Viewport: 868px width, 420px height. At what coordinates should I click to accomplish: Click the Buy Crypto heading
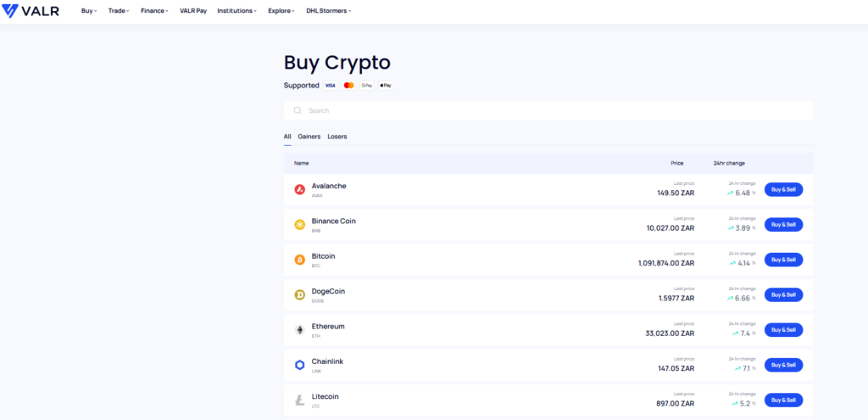(x=337, y=63)
